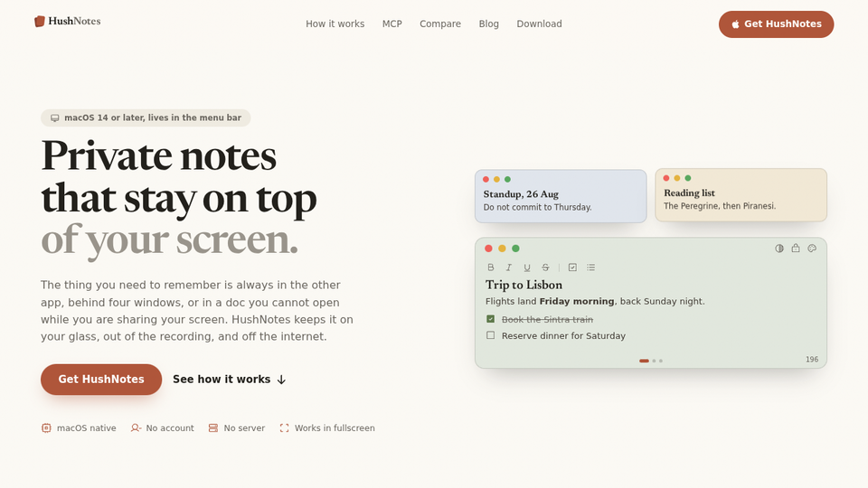Viewport: 868px width, 488px height.
Task: Go to the Blog nav item
Action: pos(489,23)
